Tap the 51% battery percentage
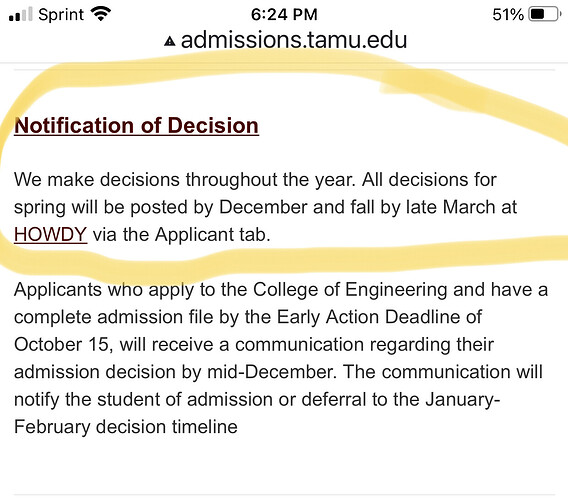568x500 pixels. coord(508,15)
